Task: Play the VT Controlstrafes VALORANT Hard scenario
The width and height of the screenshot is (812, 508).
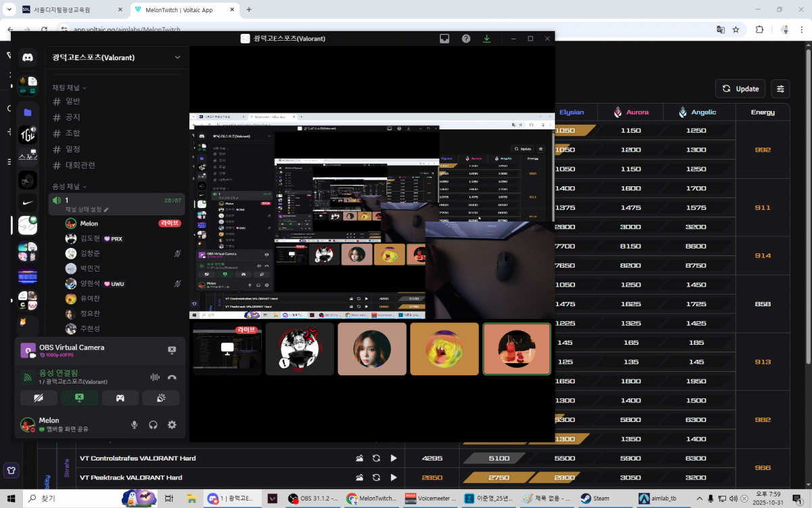Action: tap(393, 459)
